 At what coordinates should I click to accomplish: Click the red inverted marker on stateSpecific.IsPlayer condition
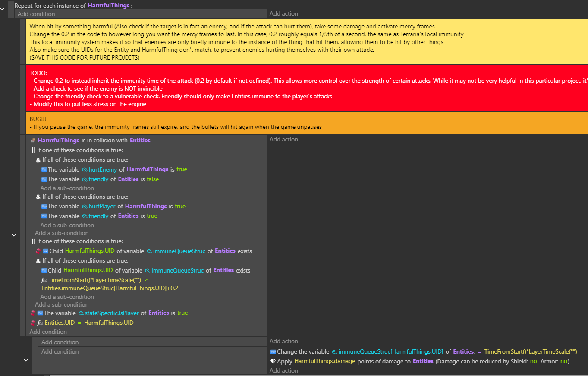coord(33,313)
